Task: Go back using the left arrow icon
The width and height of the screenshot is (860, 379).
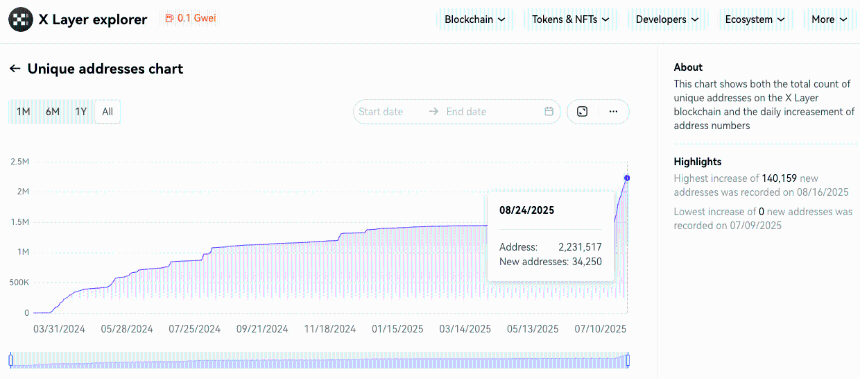Action: [15, 69]
